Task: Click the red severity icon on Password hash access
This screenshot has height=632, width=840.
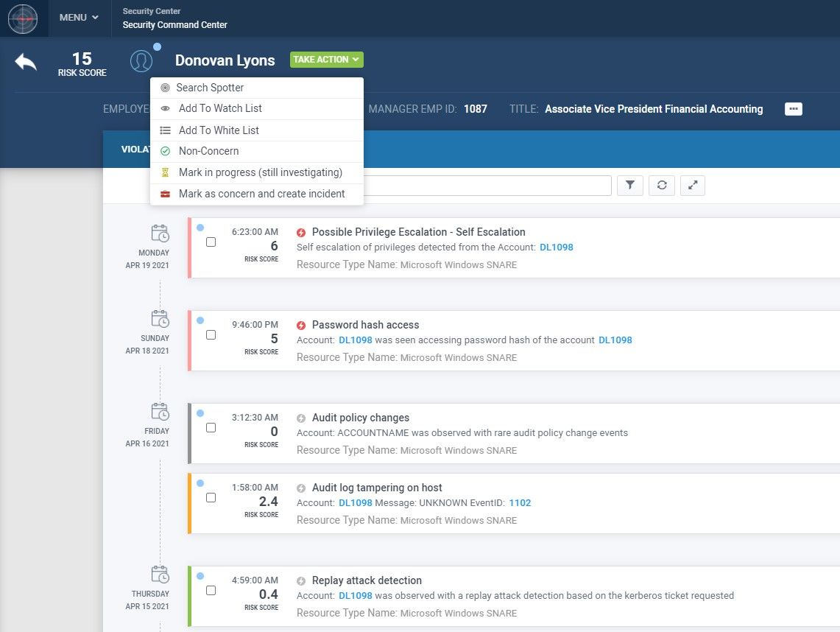Action: tap(301, 325)
